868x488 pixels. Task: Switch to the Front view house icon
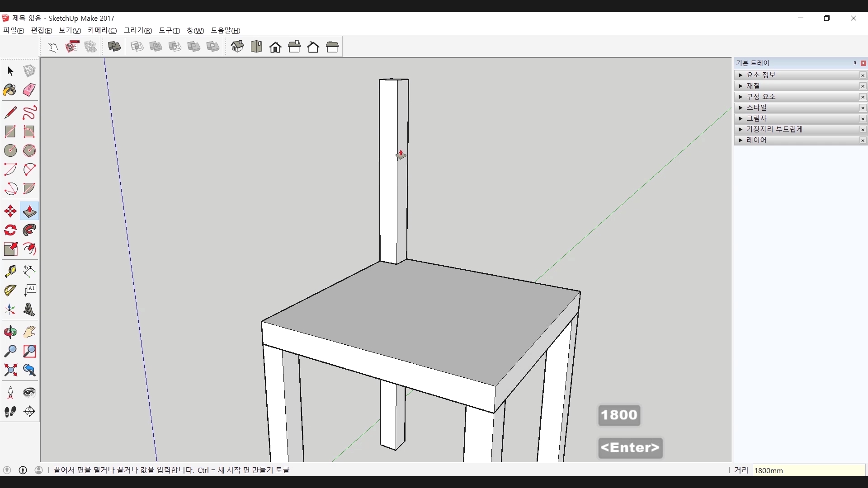275,47
